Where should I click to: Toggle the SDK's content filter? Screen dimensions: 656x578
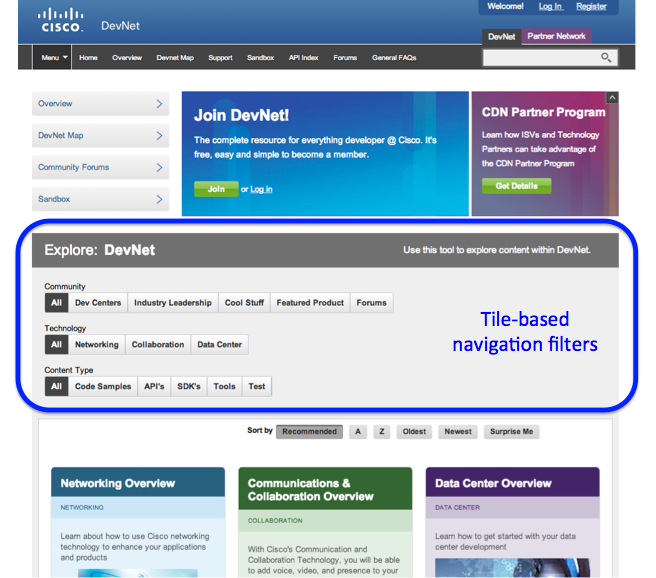[x=189, y=386]
